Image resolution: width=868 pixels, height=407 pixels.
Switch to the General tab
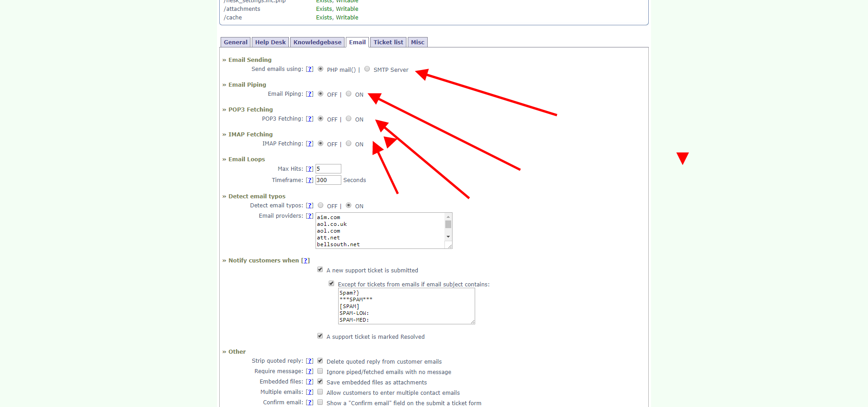click(x=236, y=42)
